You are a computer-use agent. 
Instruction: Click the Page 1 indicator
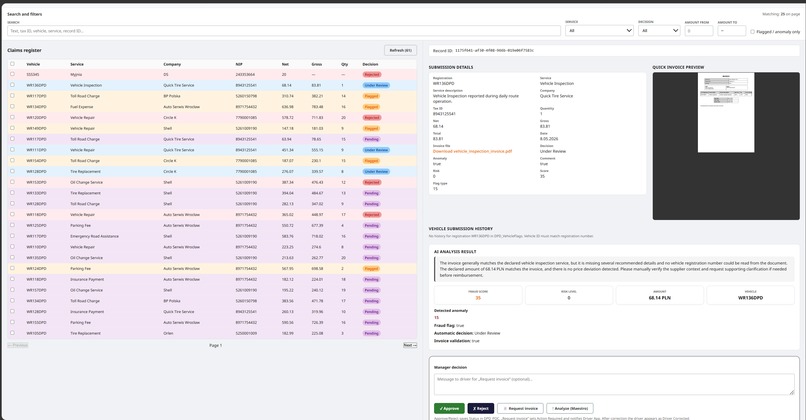[x=215, y=345]
